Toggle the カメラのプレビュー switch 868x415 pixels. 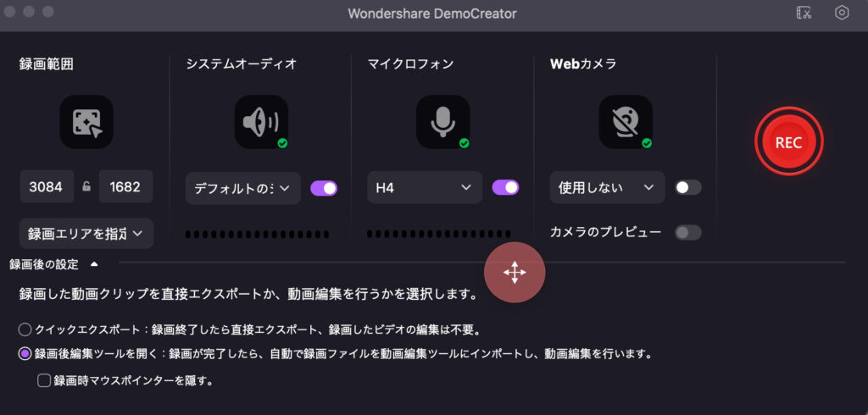(x=687, y=232)
